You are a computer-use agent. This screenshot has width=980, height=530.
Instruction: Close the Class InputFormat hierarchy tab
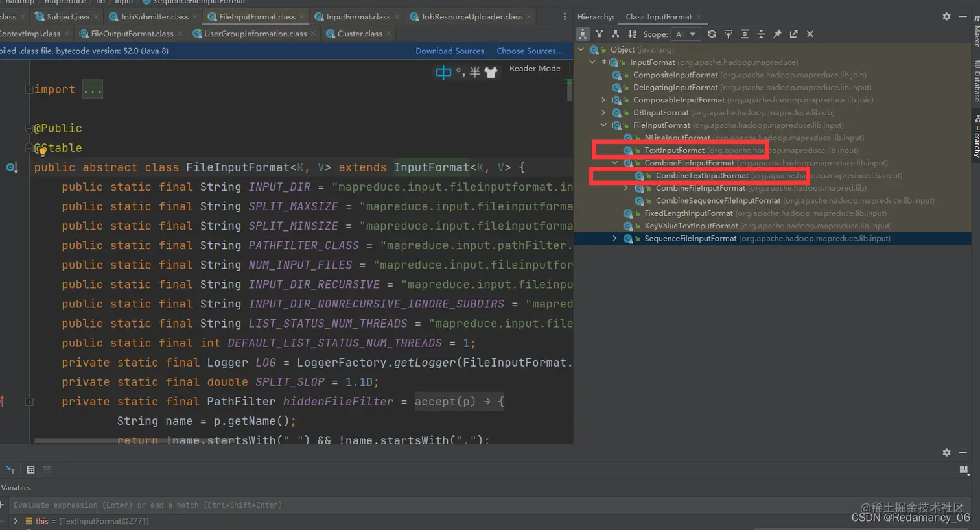tap(699, 17)
